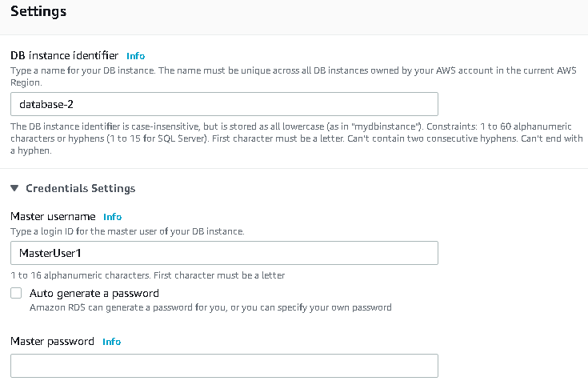The width and height of the screenshot is (588, 381).
Task: Click the 'DB instance identifier' field label
Action: pos(64,56)
